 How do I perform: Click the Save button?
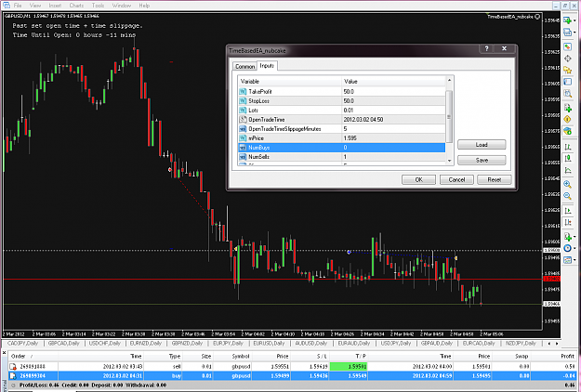tap(482, 161)
